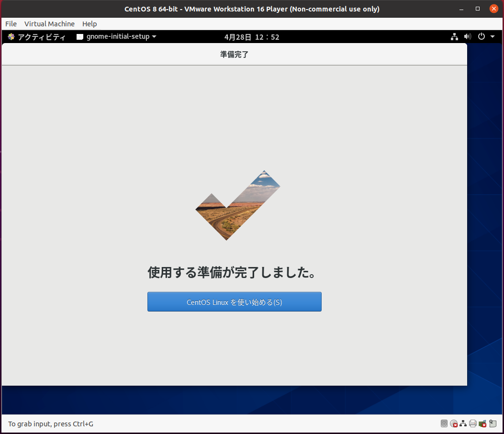This screenshot has height=434, width=504.
Task: Click the volume speaker icon in top bar
Action: tap(468, 37)
